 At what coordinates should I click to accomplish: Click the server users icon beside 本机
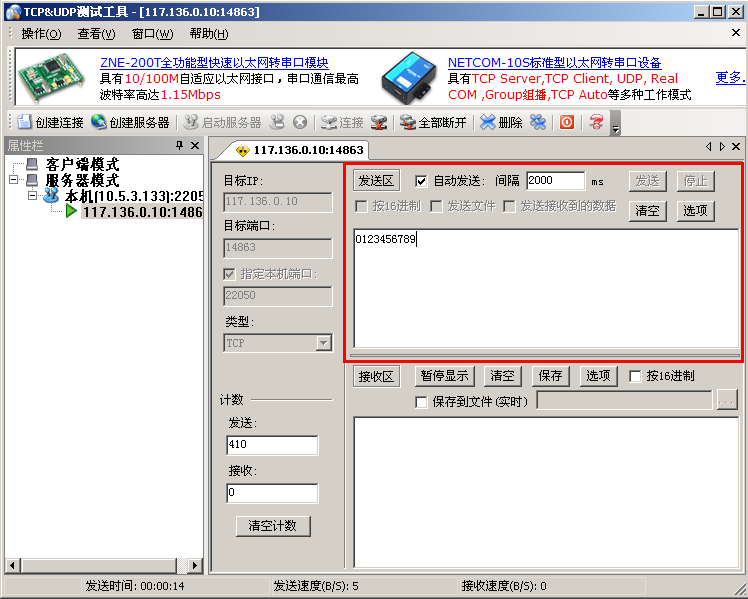pos(51,195)
